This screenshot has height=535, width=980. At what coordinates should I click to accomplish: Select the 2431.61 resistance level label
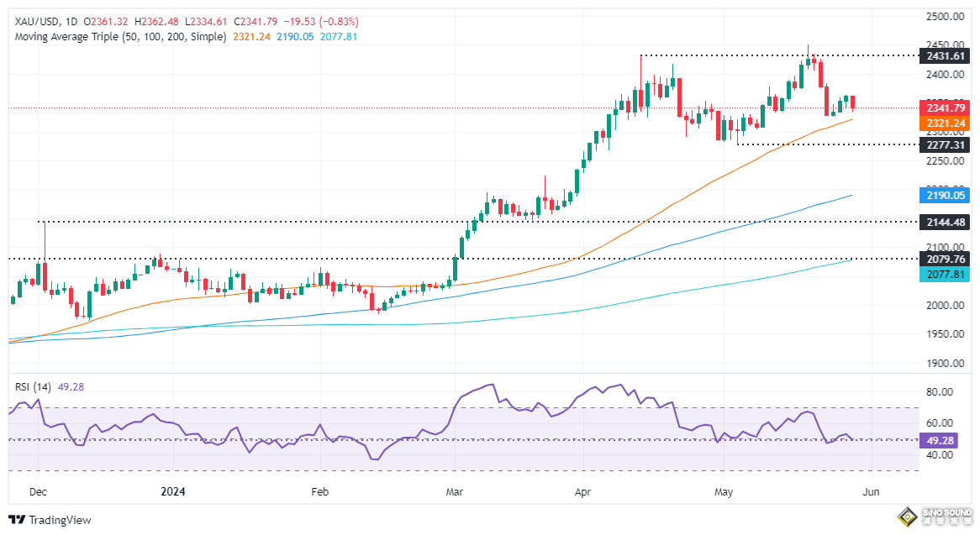coord(946,55)
